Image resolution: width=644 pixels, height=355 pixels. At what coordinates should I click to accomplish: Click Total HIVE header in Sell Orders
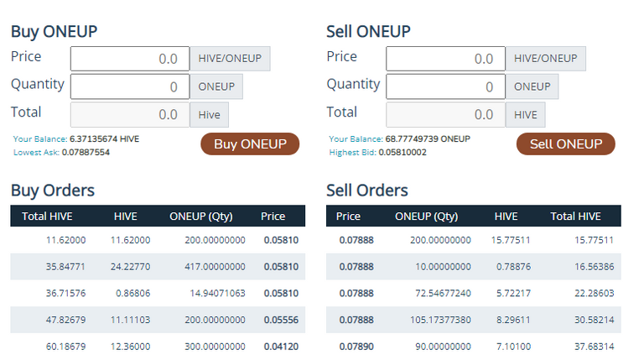point(575,217)
